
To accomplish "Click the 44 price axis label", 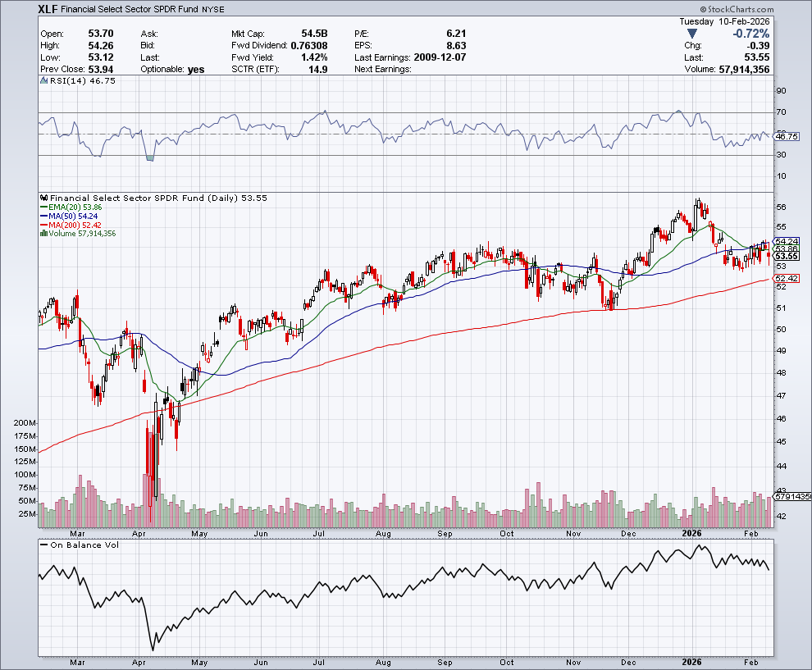I will 781,467.
